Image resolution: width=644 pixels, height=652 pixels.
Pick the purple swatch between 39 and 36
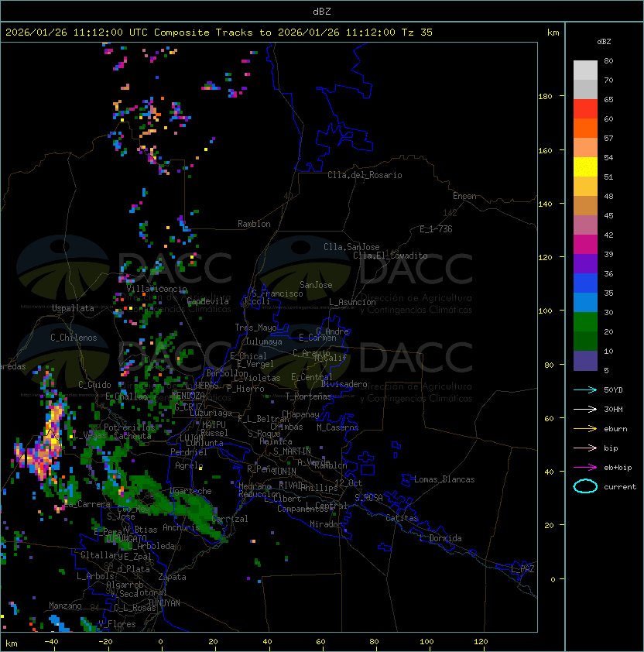585,264
